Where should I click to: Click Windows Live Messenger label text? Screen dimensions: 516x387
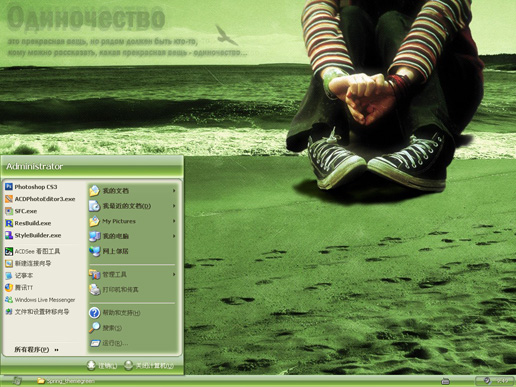click(45, 300)
